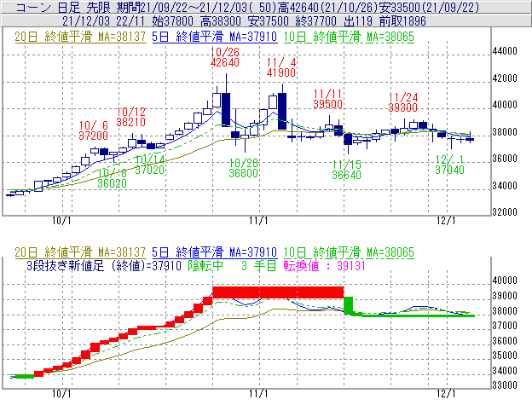This screenshot has width=532, height=405.
Task: Click the 10/26 42640 high label
Action: [225, 57]
